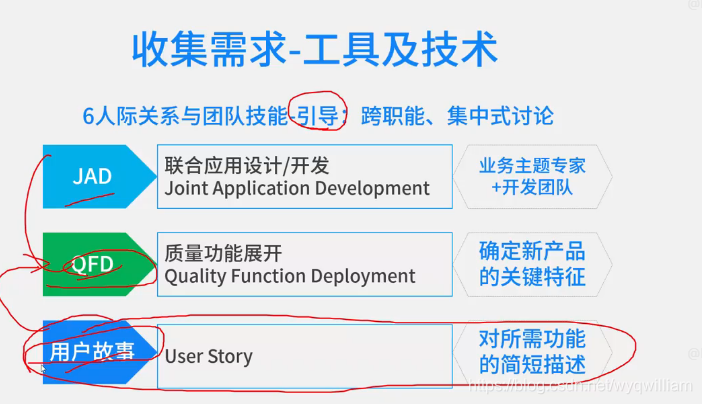Click the hexagon text +开发团队
This screenshot has width=702, height=404.
(532, 187)
